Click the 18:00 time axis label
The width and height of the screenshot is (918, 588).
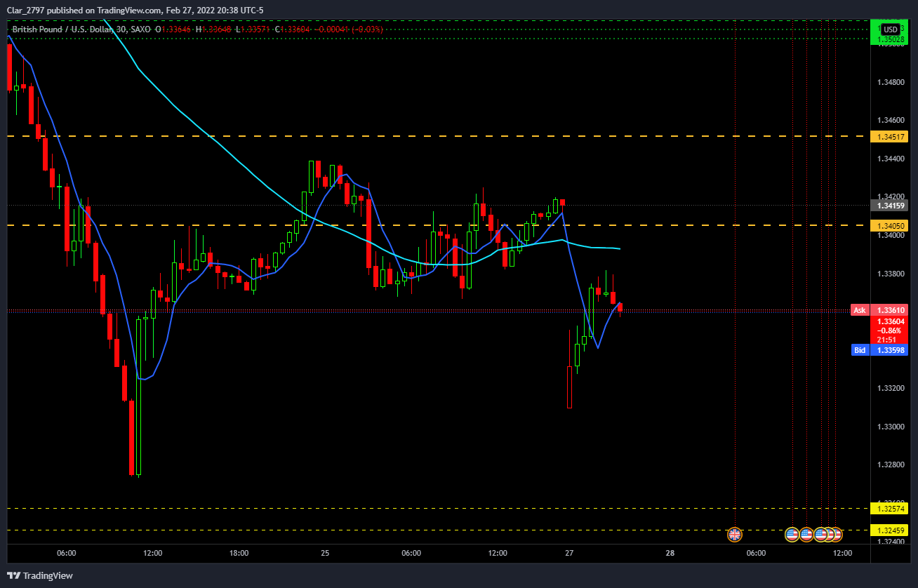239,554
